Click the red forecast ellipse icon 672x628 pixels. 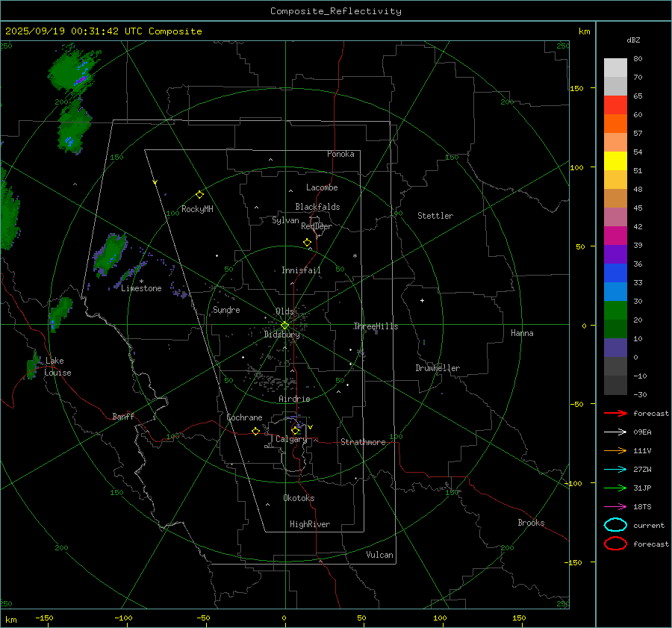point(615,544)
